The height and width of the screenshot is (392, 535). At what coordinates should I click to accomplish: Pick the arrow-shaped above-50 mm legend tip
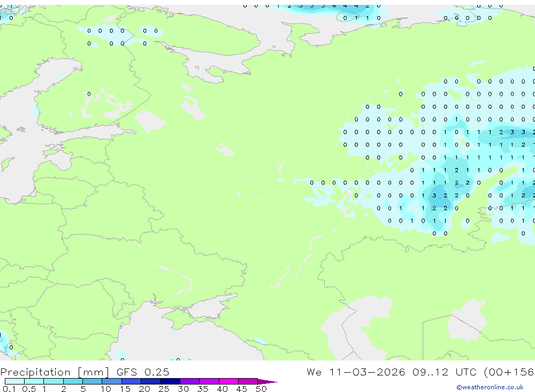coord(267,382)
